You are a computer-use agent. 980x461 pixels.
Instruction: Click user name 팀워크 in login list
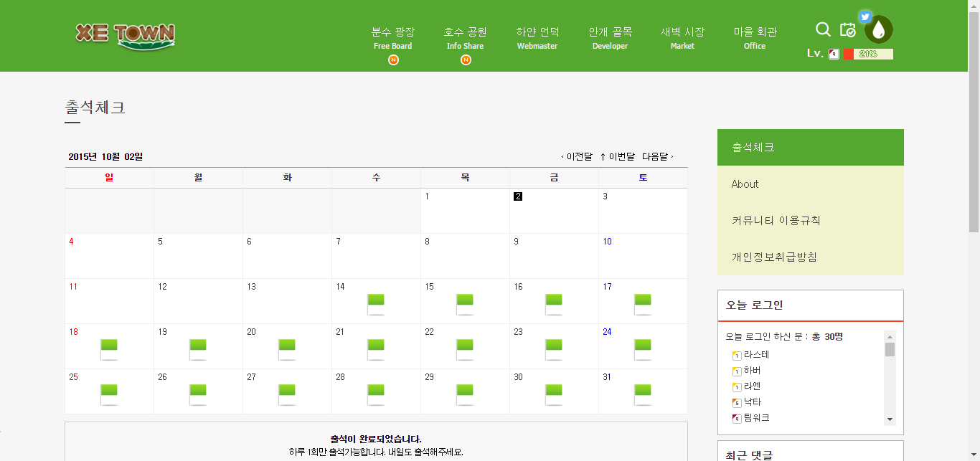tap(757, 418)
